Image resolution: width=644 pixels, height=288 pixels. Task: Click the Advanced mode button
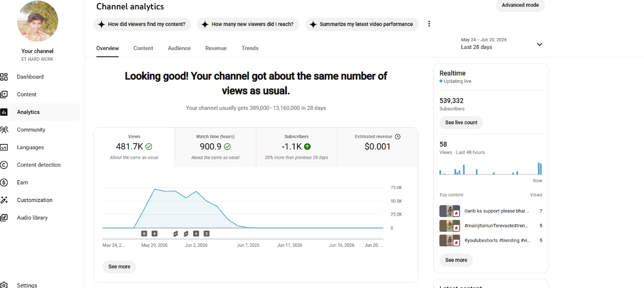[x=520, y=5]
